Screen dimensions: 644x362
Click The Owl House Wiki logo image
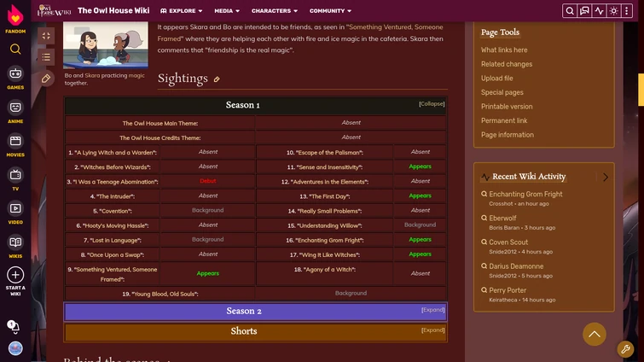pos(54,11)
